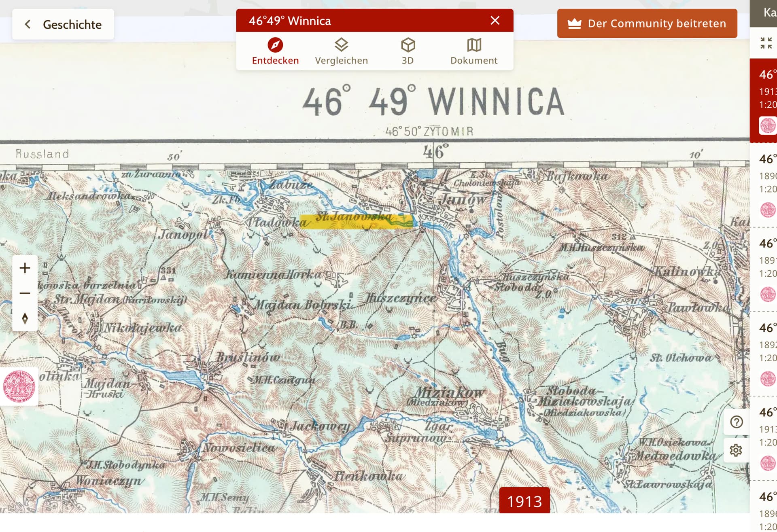Close the 46°49° Winnica title bar
777x532 pixels.
tap(495, 21)
